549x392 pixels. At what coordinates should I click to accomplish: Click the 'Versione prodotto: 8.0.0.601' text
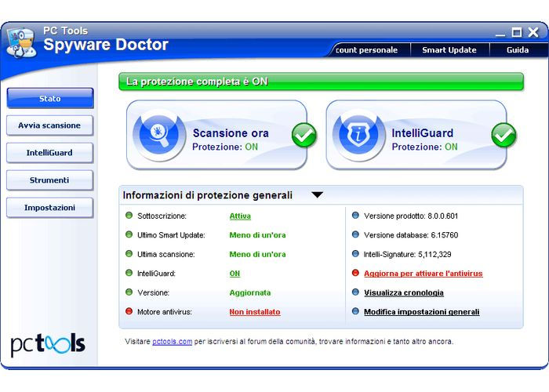411,216
